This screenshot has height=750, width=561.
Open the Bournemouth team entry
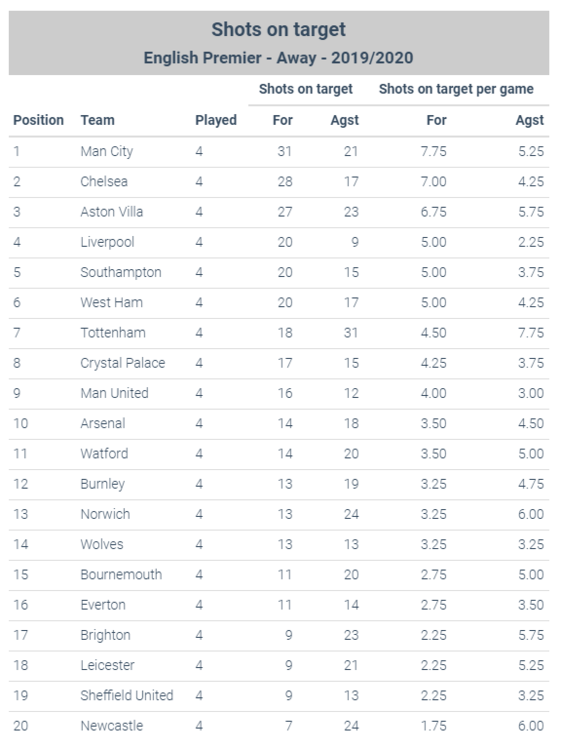[121, 574]
